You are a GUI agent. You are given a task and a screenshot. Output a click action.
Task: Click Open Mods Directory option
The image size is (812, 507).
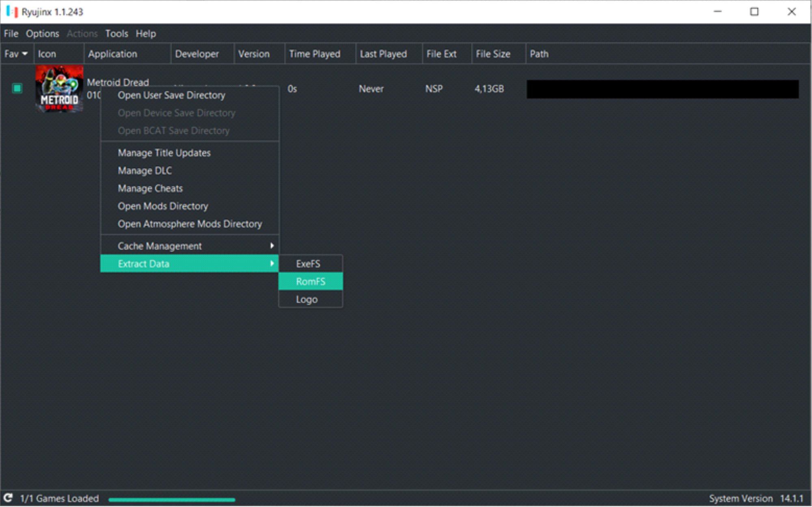coord(164,206)
